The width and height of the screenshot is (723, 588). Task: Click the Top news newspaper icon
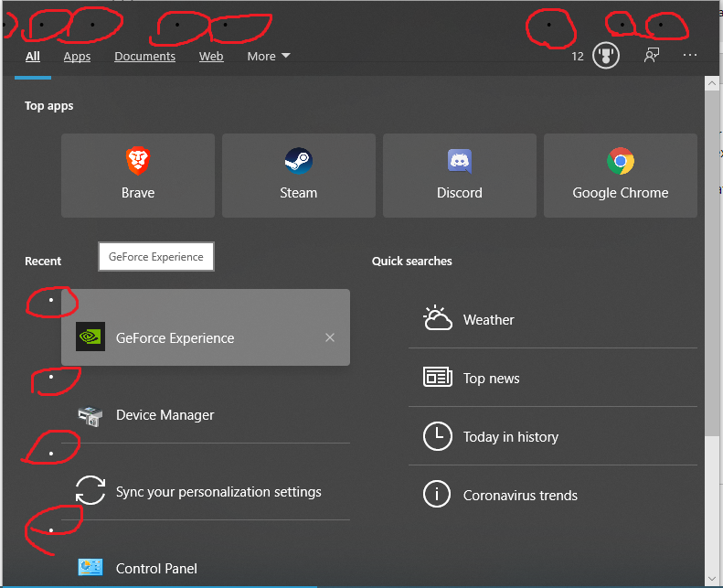click(x=438, y=377)
